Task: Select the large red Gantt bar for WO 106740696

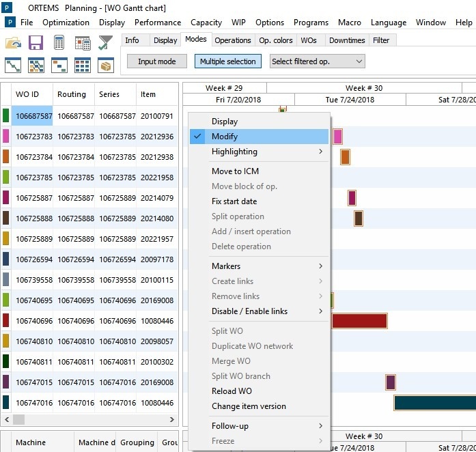Action: point(359,321)
